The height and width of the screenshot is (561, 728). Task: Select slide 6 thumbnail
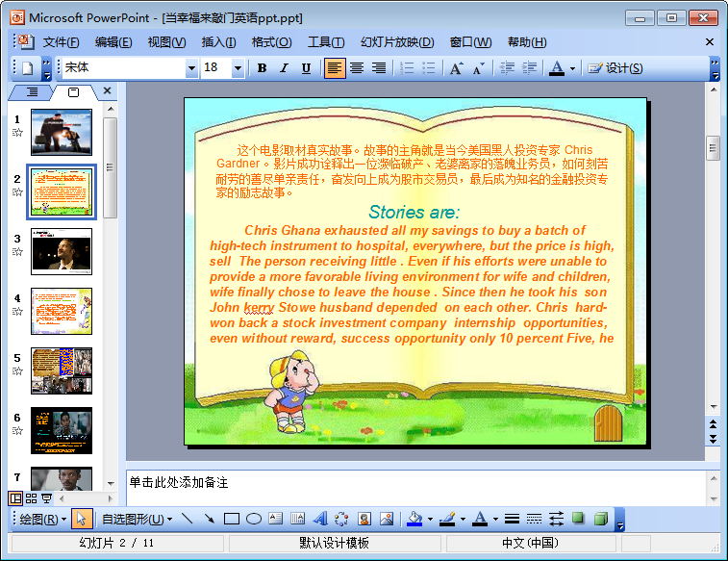tap(62, 430)
